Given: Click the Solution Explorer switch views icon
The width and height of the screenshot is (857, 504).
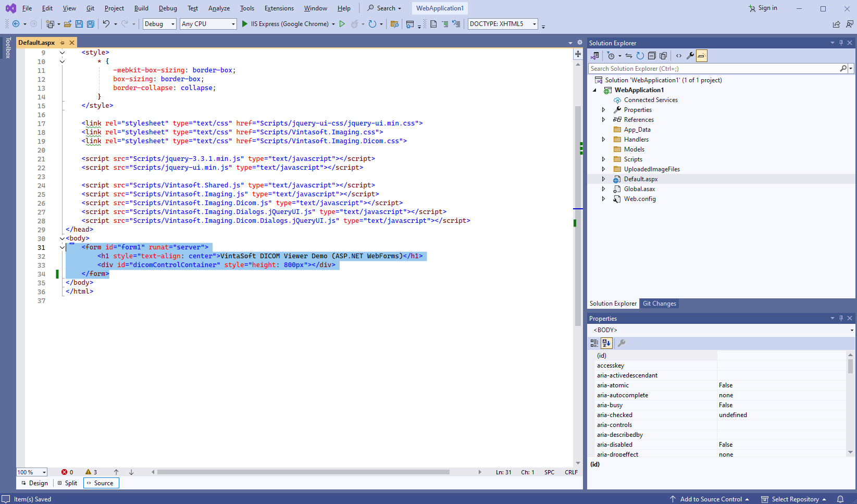Looking at the screenshot, I should [594, 56].
